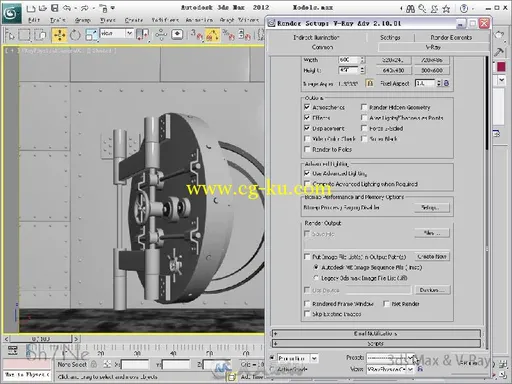
Task: Click the New Scene icon in quick access toolbar
Action: (31, 8)
